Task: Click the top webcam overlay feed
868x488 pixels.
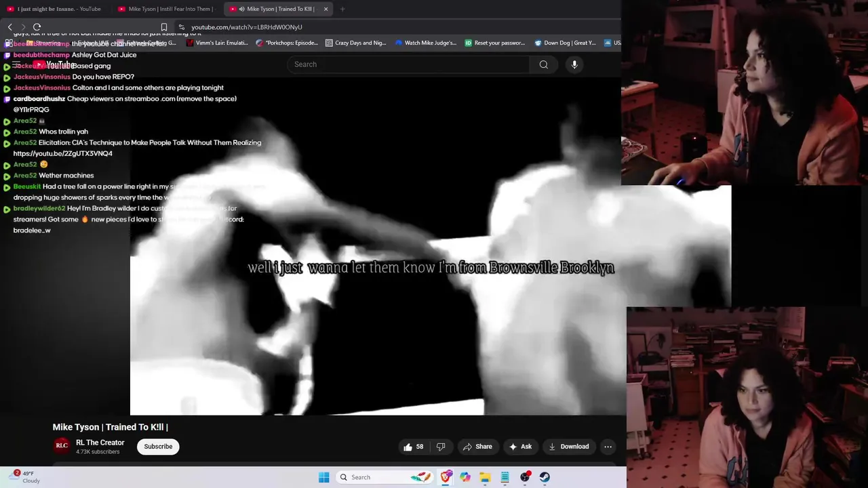Action: (745, 92)
